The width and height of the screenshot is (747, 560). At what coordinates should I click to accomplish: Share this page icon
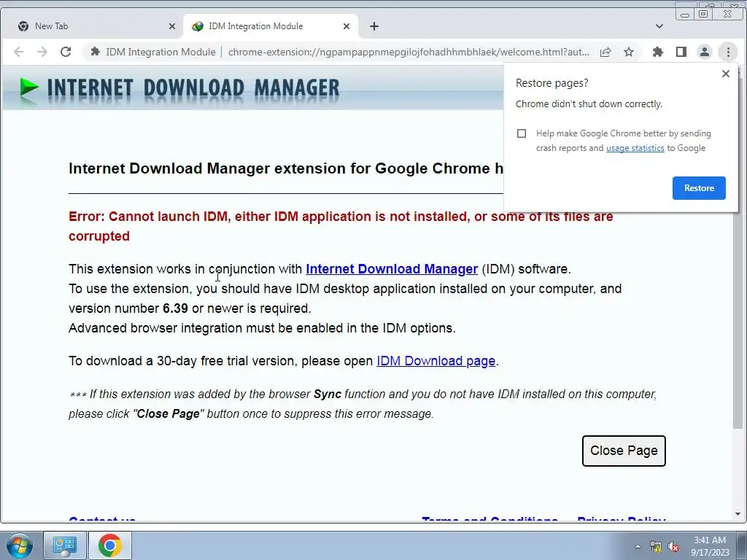pos(605,52)
